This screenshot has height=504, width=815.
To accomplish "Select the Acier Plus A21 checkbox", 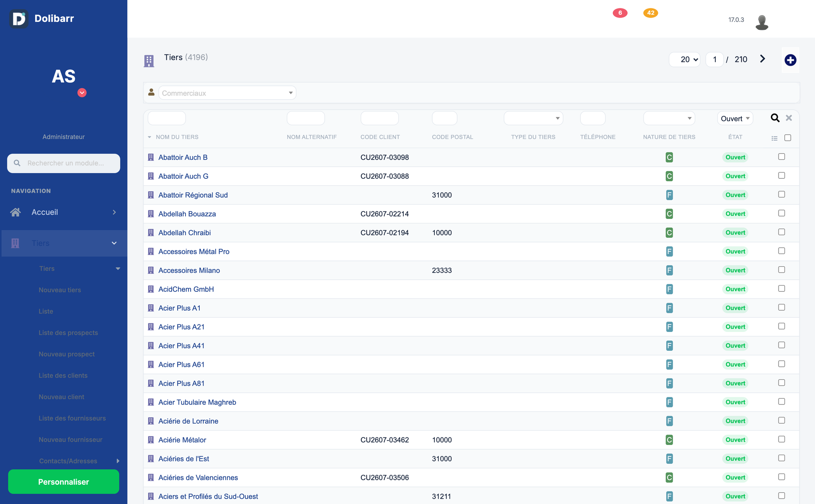I will click(x=781, y=326).
